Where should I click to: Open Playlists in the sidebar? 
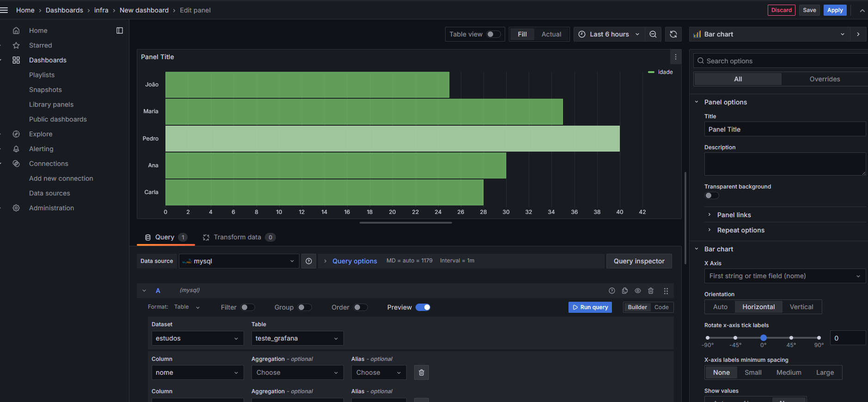click(x=42, y=75)
